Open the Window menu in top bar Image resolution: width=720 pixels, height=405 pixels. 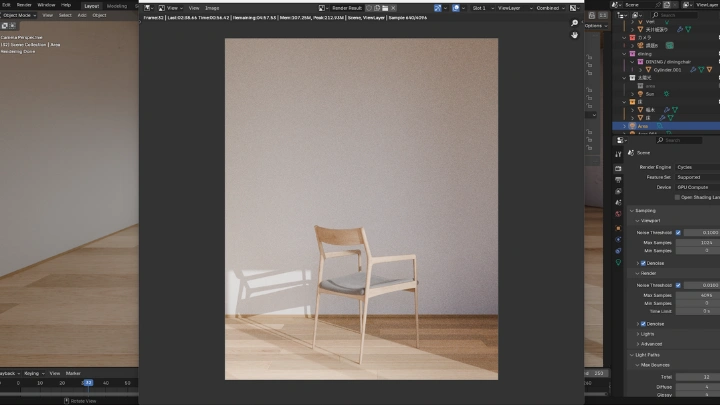pyautogui.click(x=46, y=5)
